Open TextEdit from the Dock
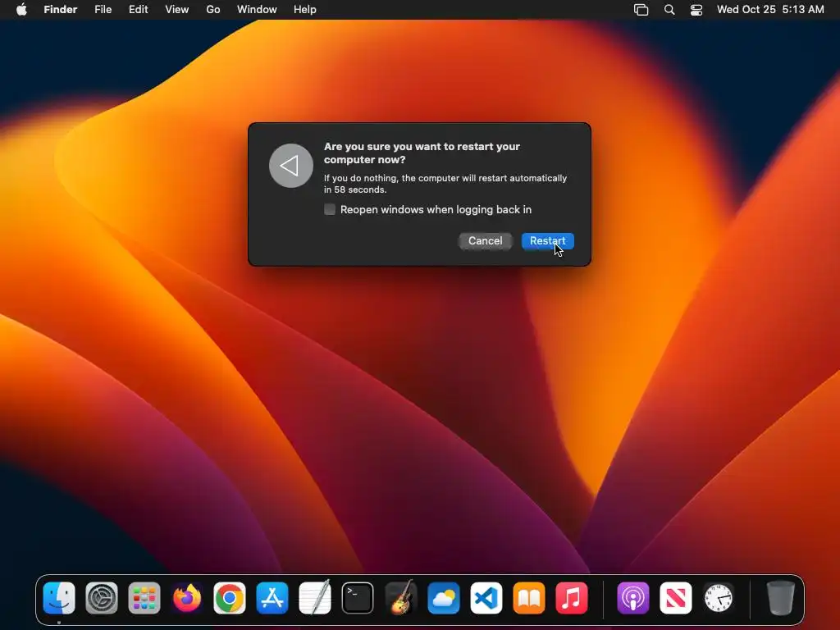The image size is (840, 630). (315, 598)
